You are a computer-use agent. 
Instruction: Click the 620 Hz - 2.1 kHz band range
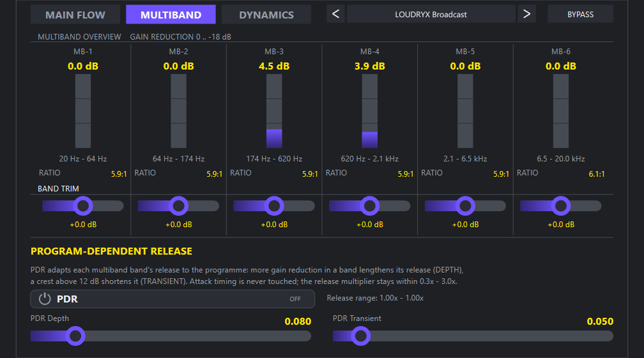[x=370, y=159]
